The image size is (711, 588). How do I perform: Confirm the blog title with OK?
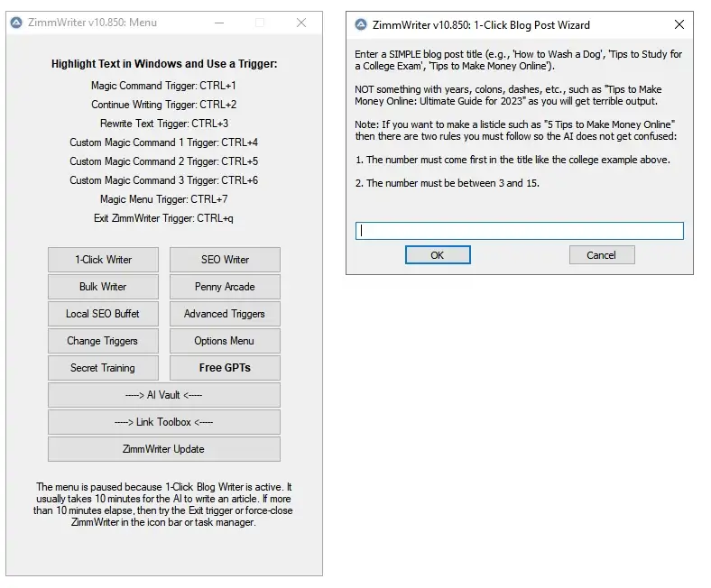tap(438, 255)
